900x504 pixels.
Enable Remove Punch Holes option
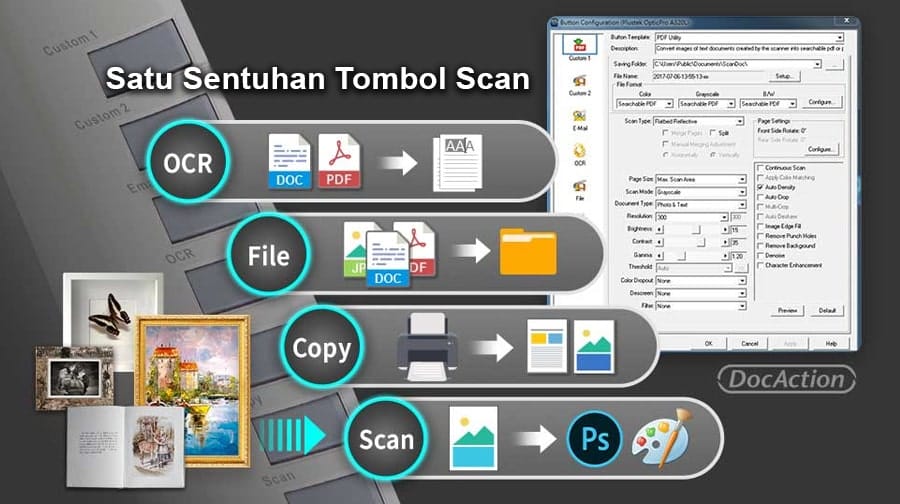(761, 236)
